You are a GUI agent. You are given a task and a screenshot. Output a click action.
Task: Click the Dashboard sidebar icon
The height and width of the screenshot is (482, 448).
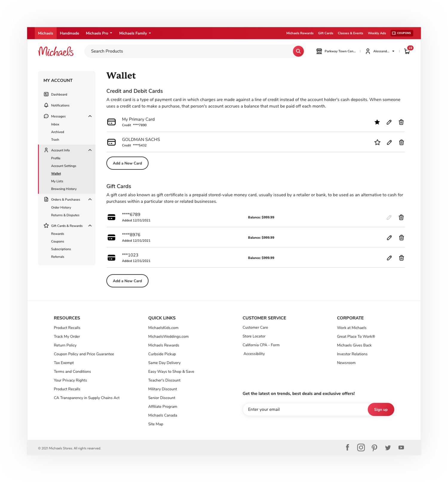pos(46,94)
